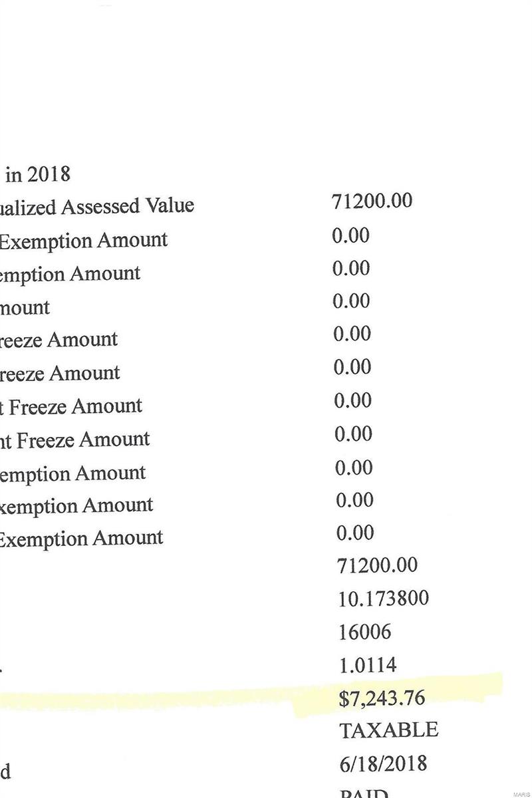Select the "t Freeze Amount" row label
The width and height of the screenshot is (532, 798).
(71, 406)
